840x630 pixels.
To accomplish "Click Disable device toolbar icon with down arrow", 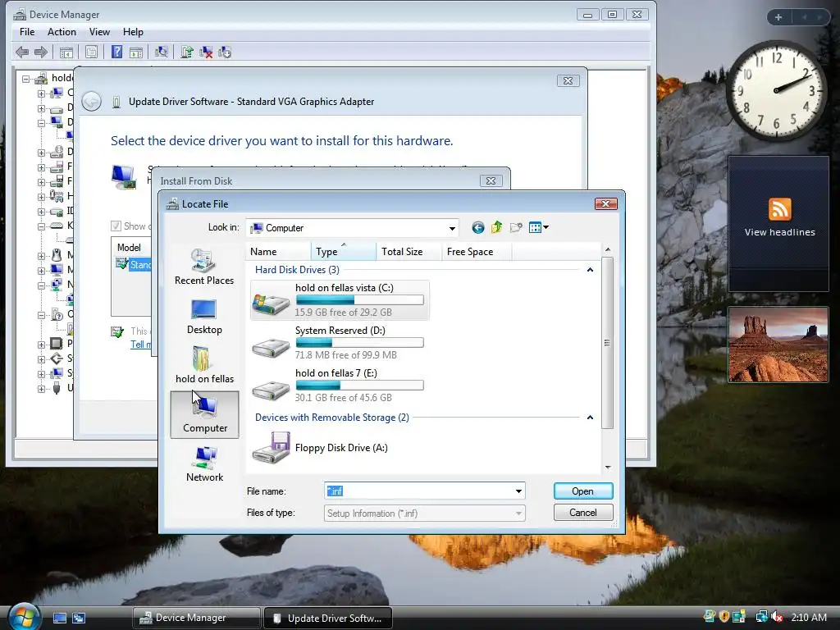I will tap(225, 52).
